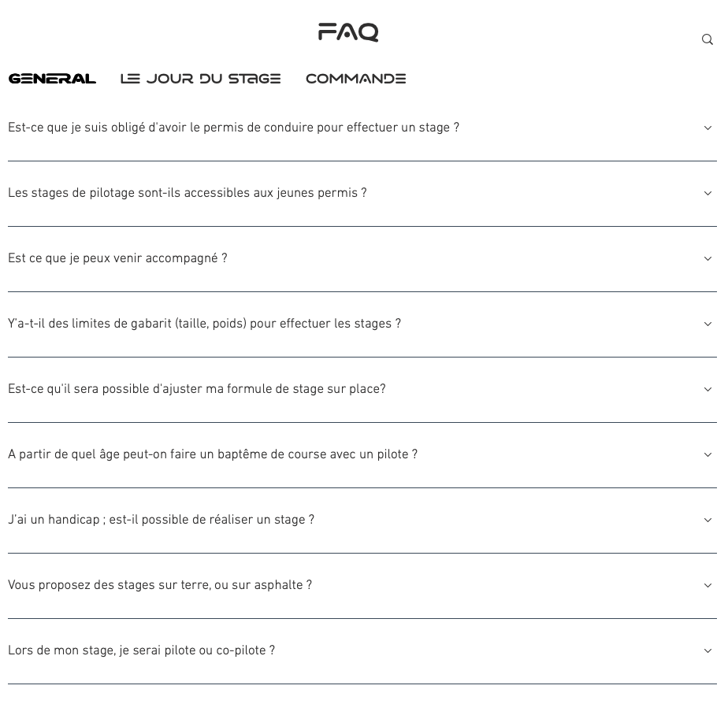Click chevron for pilote ou co-pilote question
This screenshot has height=704, width=728.
[708, 651]
